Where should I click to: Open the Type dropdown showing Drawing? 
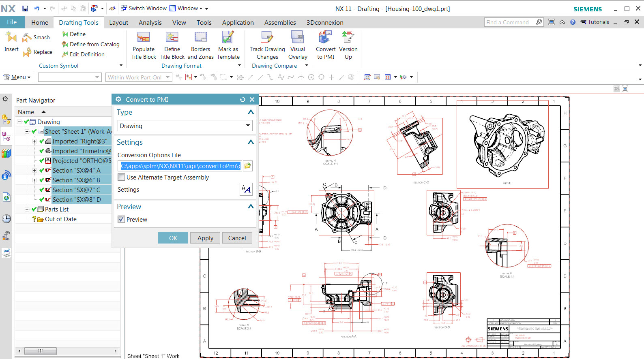pos(185,126)
